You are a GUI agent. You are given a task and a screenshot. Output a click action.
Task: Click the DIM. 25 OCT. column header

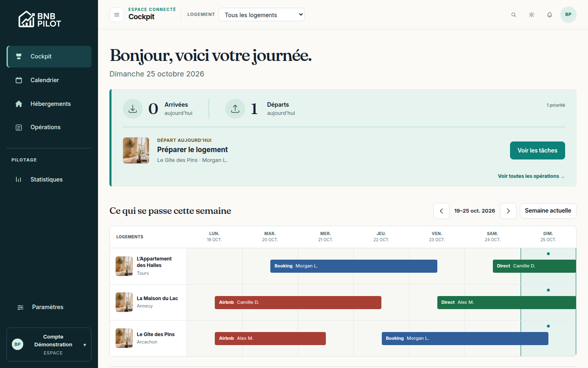548,237
